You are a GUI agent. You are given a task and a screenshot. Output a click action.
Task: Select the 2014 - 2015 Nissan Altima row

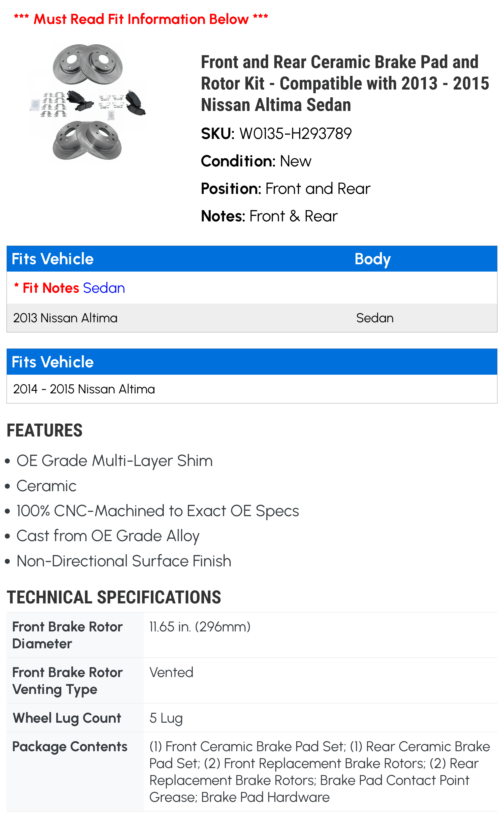click(x=252, y=389)
